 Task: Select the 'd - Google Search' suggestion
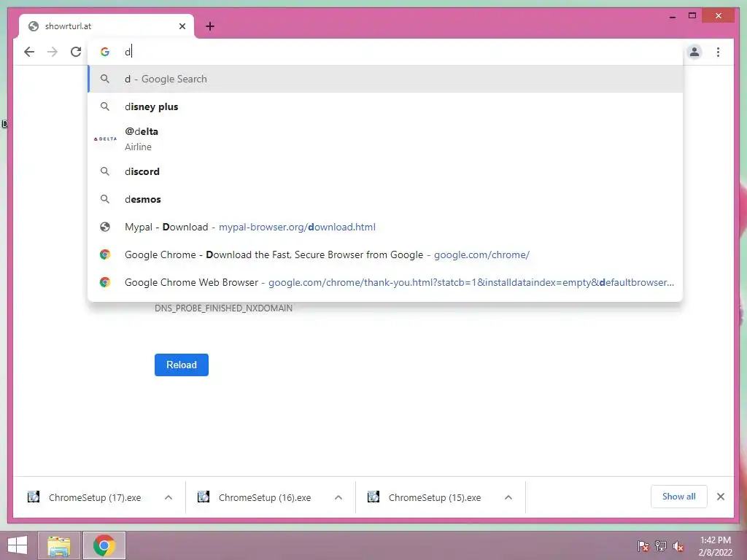385,79
